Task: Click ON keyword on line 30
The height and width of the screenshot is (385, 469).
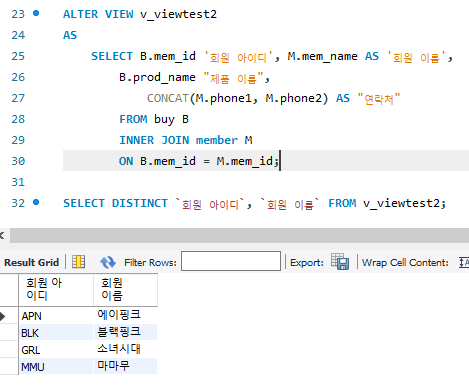Action: [126, 161]
